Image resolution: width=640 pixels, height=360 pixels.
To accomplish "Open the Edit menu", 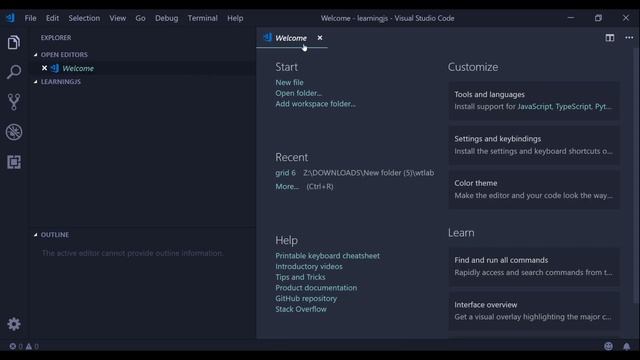I will pyautogui.click(x=52, y=18).
